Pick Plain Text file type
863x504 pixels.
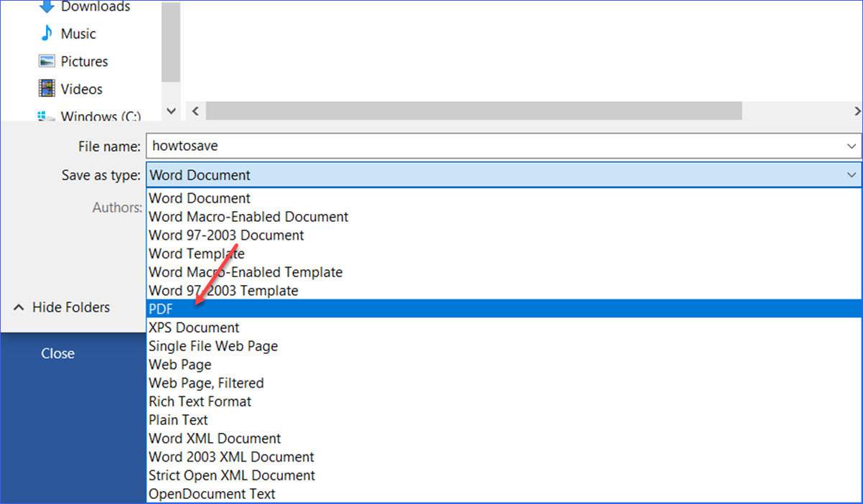[178, 420]
